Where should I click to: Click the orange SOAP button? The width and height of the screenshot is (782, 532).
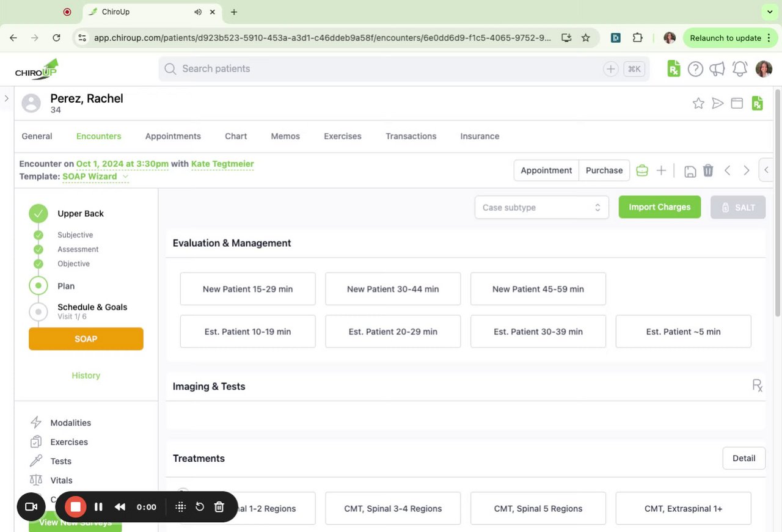tap(86, 339)
